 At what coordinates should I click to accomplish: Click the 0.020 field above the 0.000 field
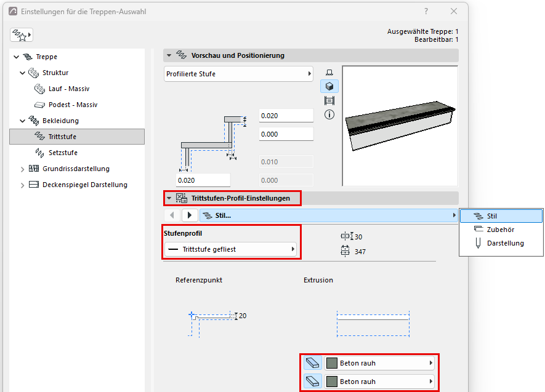(x=286, y=116)
